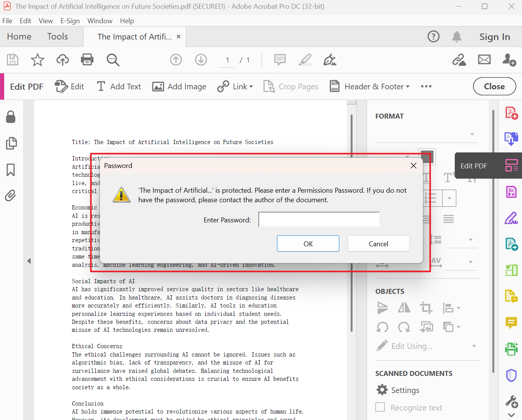
Task: Click the page number field
Action: coord(228,60)
